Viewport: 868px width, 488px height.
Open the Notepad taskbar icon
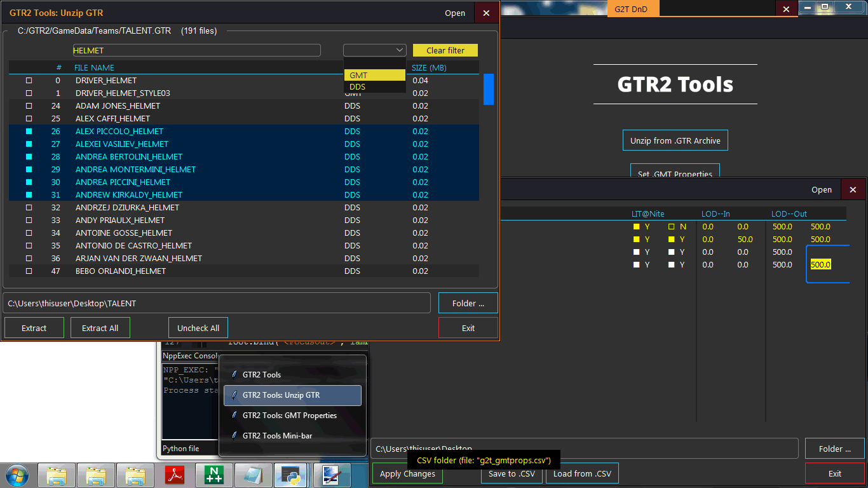point(253,475)
